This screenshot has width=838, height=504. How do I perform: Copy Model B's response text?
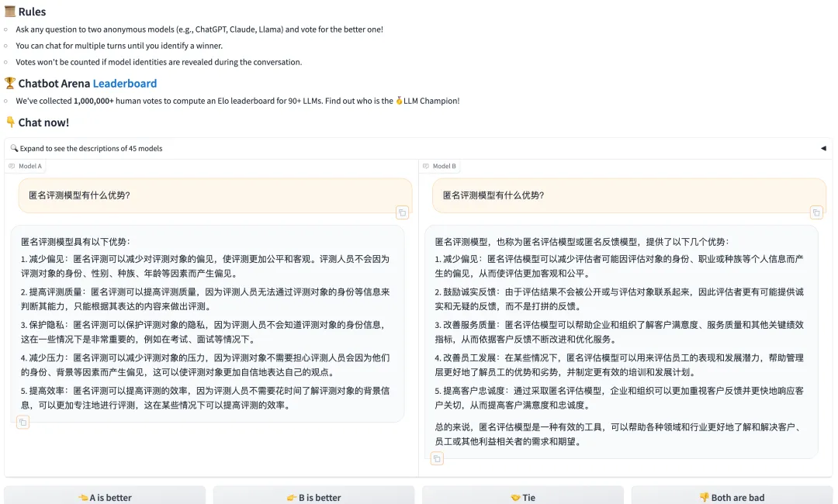437,458
